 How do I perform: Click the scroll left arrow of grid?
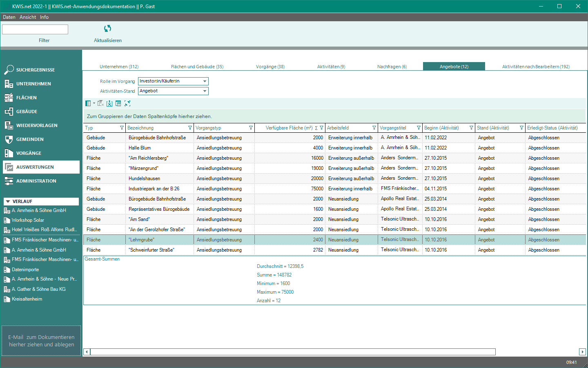click(87, 352)
